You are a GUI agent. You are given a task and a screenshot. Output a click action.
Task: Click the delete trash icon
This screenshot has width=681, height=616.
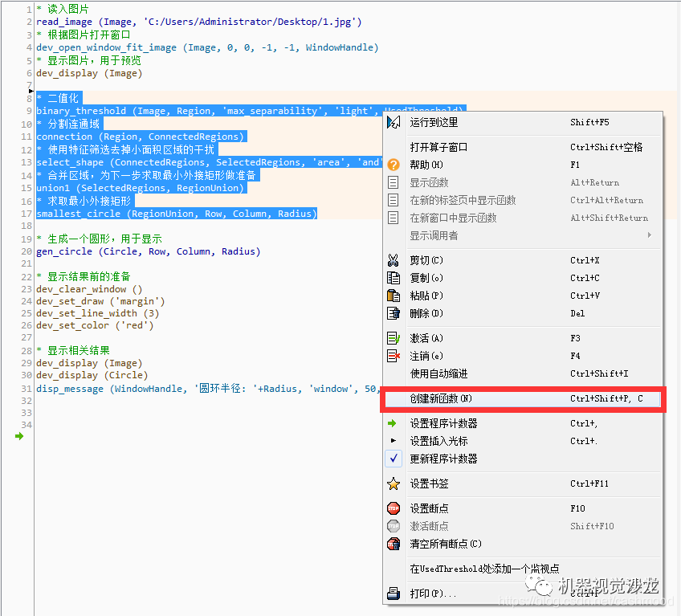(x=394, y=313)
